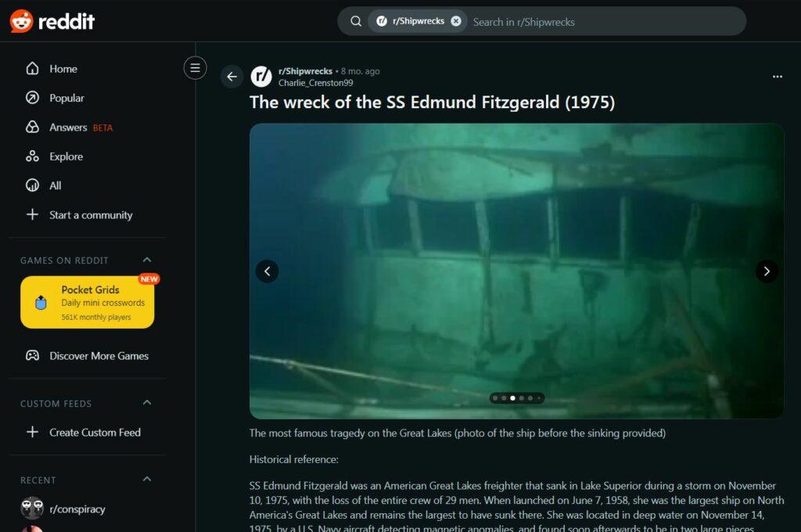The width and height of the screenshot is (801, 532).
Task: Click the search magnifier icon
Action: pos(356,21)
